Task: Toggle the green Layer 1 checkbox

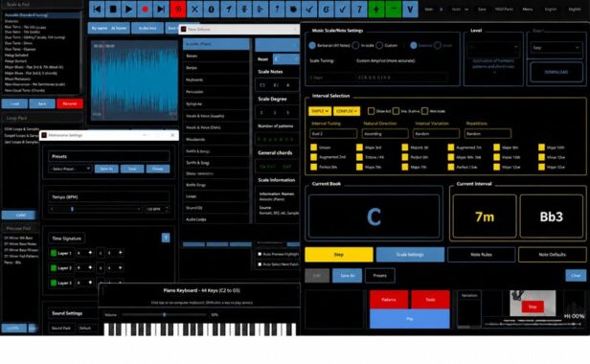Action: pos(54,253)
